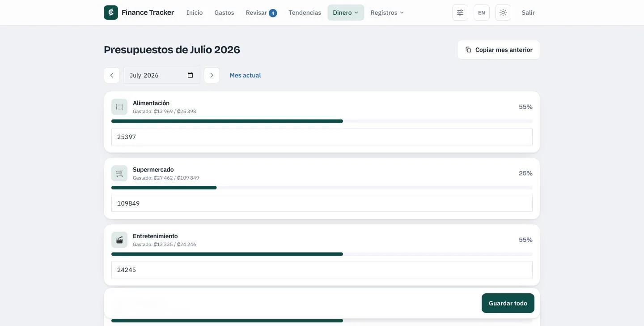Click the Alimentación category name

click(x=151, y=103)
